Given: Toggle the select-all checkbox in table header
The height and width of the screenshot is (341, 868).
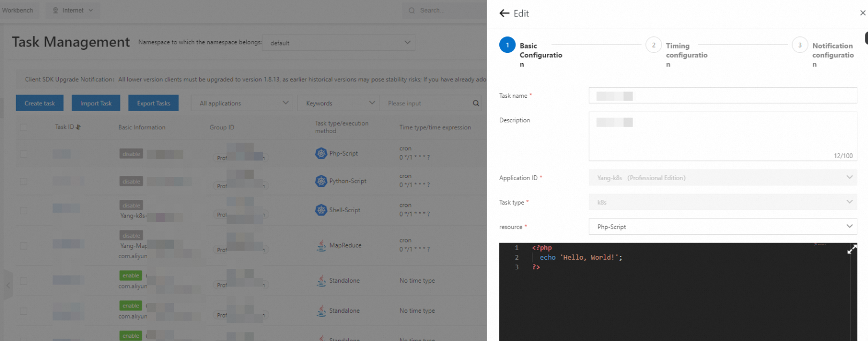Looking at the screenshot, I should (24, 127).
